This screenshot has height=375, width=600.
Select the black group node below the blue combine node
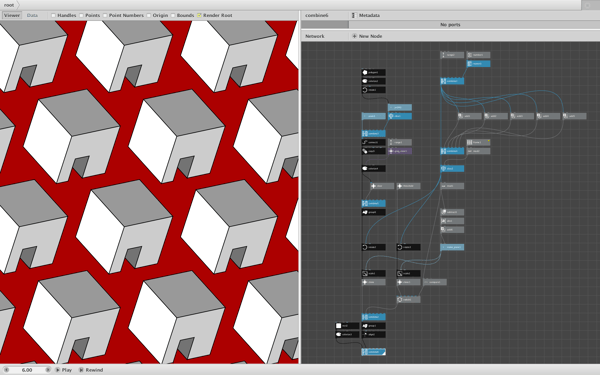pos(373,212)
